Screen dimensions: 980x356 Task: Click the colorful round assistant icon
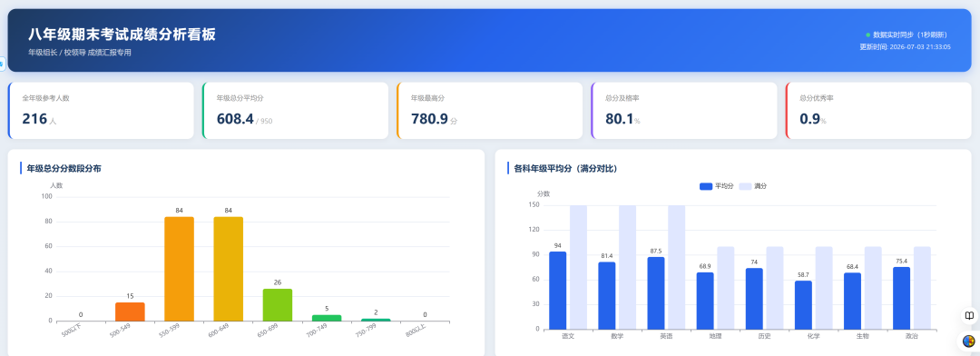click(969, 341)
